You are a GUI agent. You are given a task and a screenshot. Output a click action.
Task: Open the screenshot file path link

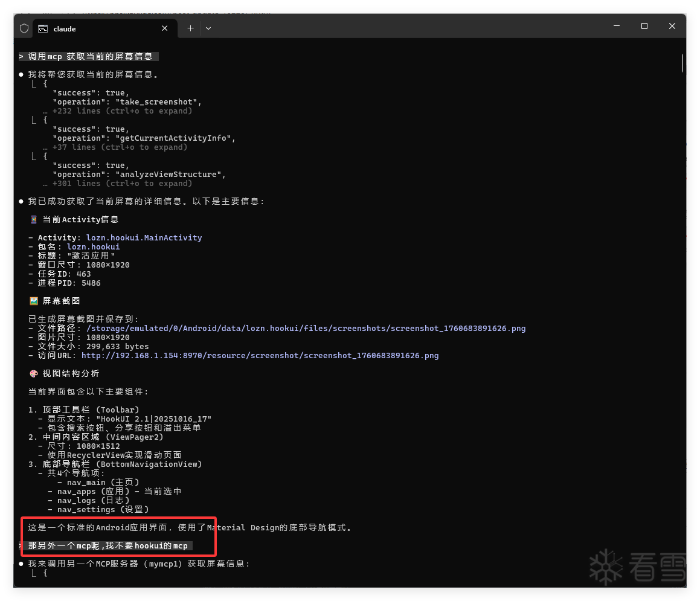tap(306, 328)
